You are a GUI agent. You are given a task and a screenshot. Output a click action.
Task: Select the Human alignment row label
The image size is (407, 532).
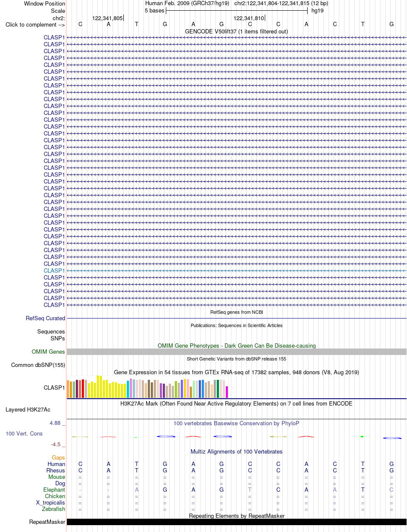point(57,464)
